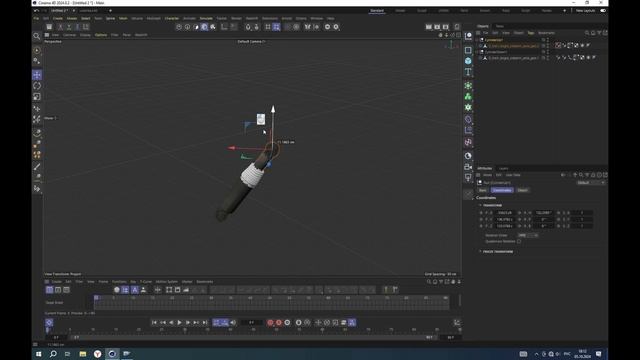Viewport: 640px width, 360px height.
Task: Toggle the X axis lock
Action: click(x=60, y=27)
